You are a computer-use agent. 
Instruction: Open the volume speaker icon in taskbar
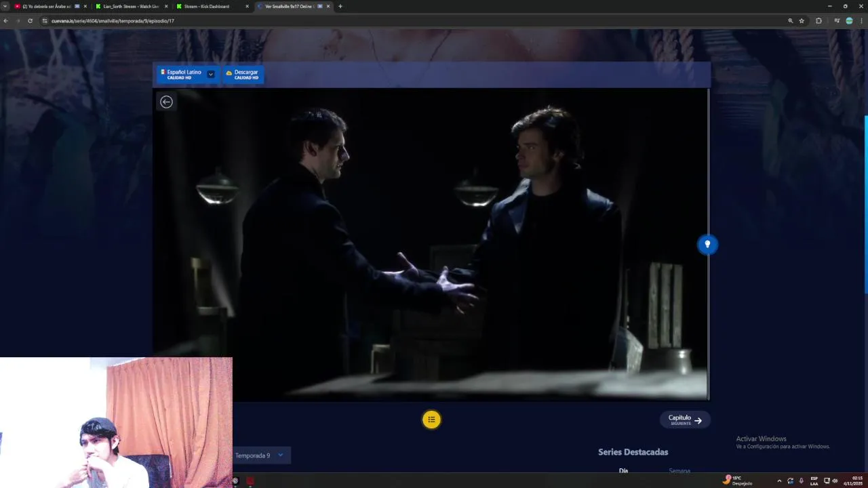point(835,481)
